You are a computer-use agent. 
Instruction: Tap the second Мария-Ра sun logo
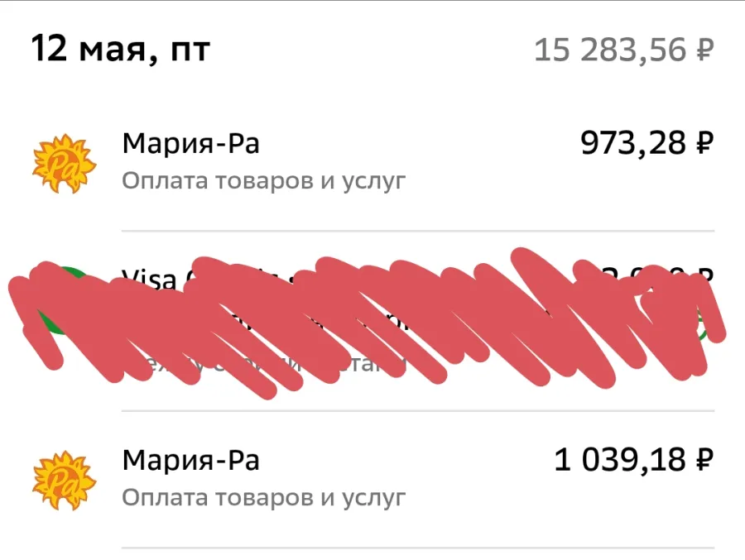(x=64, y=481)
